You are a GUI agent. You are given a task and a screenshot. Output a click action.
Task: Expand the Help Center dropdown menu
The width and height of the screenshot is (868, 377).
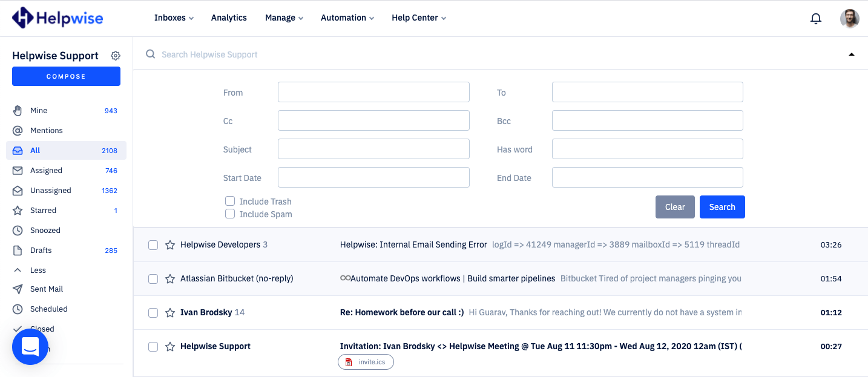(419, 18)
